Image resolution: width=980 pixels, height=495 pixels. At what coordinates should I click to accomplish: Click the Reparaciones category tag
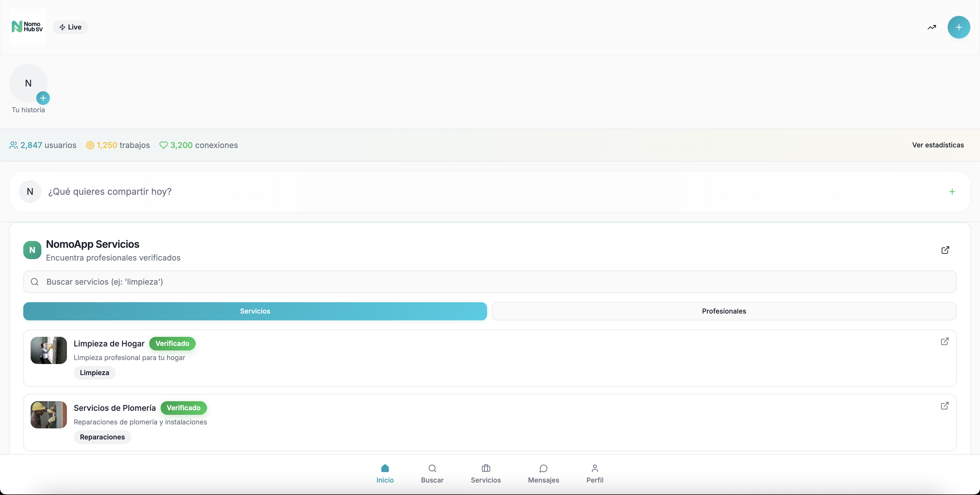click(x=102, y=437)
